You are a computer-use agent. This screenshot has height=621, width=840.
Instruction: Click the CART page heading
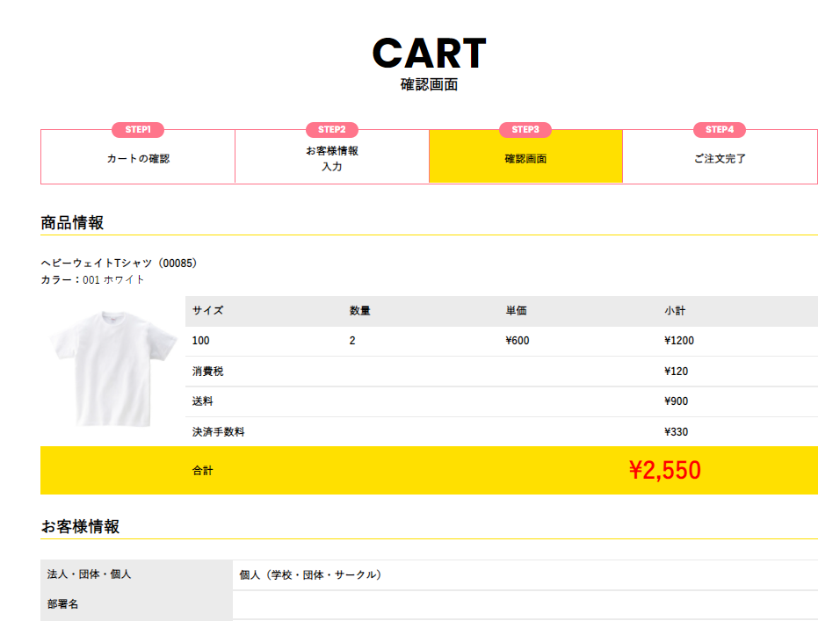[429, 54]
